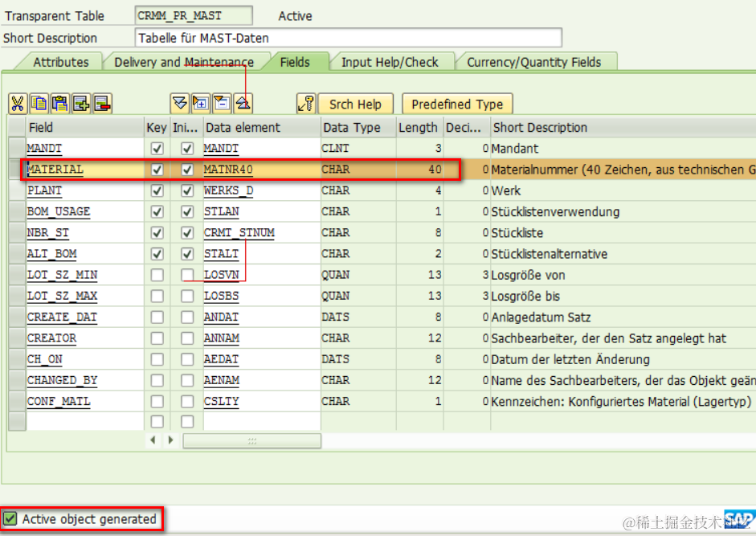756x536 pixels.
Task: Enable Initial Values checkbox for CH_ON
Action: coord(187,359)
